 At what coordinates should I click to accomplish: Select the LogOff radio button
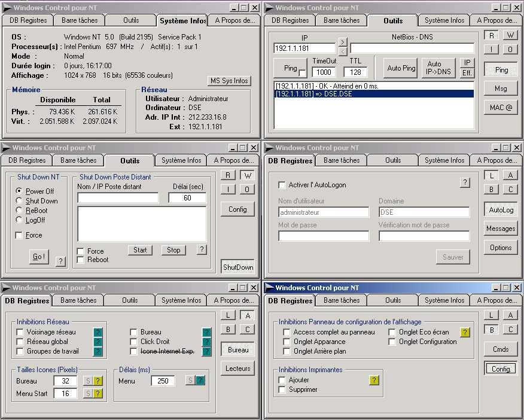(x=20, y=220)
